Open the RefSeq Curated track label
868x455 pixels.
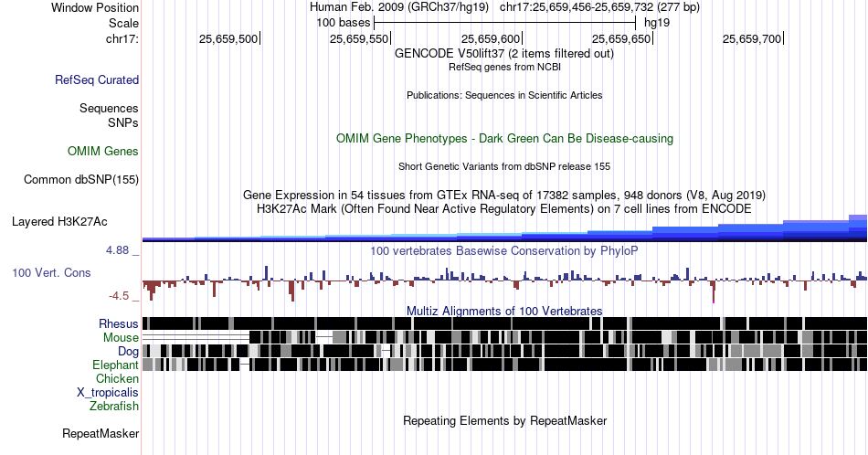97,79
